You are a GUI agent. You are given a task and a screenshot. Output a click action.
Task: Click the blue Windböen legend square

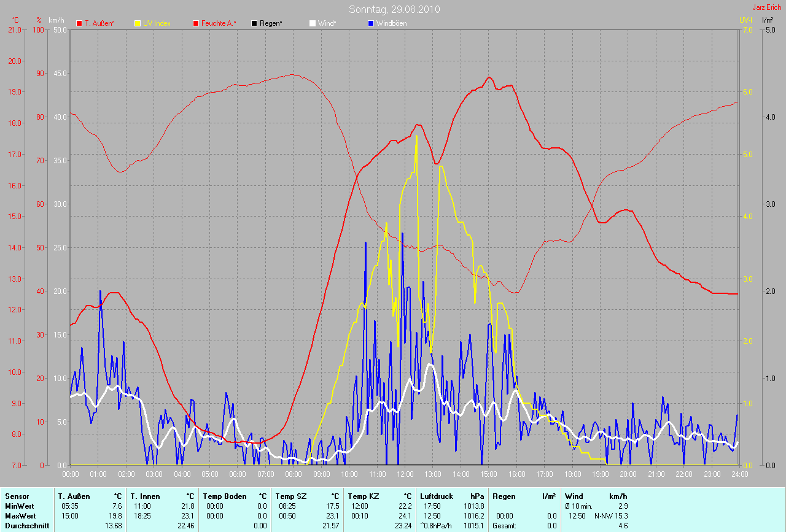tap(371, 23)
